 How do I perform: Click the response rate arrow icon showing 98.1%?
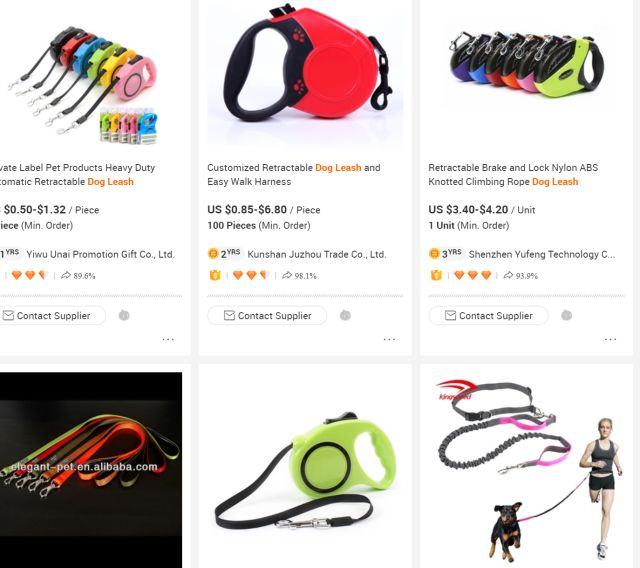[x=287, y=275]
